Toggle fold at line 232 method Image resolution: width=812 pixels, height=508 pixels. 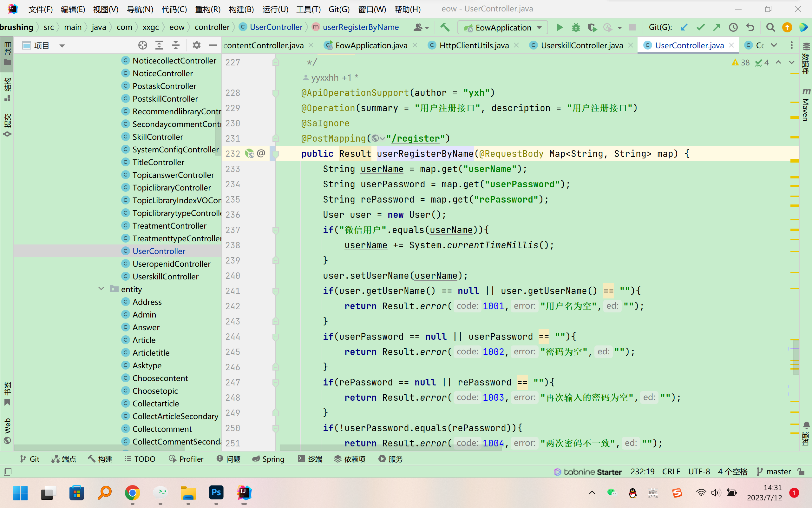point(275,154)
